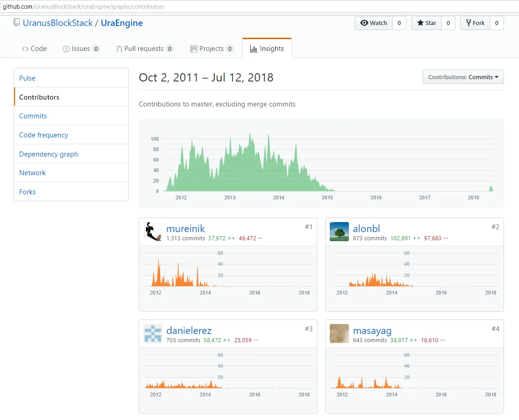This screenshot has height=420, width=519.
Task: Open masayag's avatar image
Action: [x=339, y=334]
